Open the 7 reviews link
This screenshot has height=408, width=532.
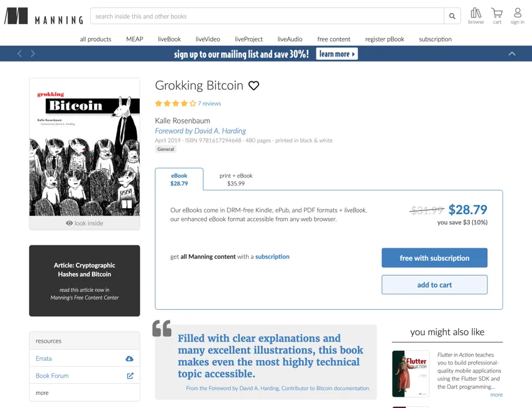point(209,104)
